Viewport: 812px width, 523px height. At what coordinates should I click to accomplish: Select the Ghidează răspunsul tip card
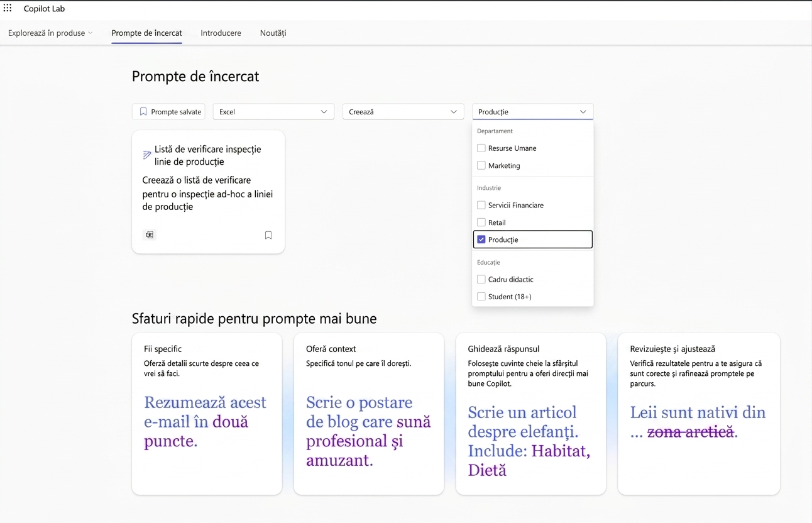(530, 414)
